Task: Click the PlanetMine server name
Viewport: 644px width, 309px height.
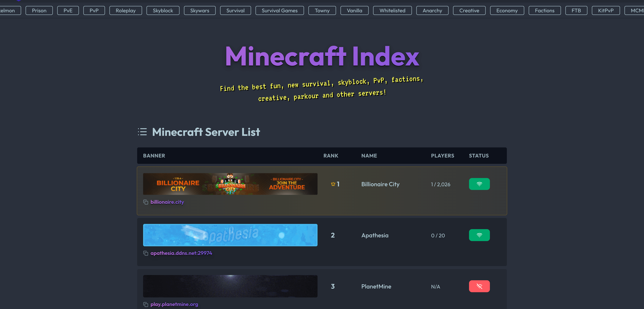Action: coord(376,286)
